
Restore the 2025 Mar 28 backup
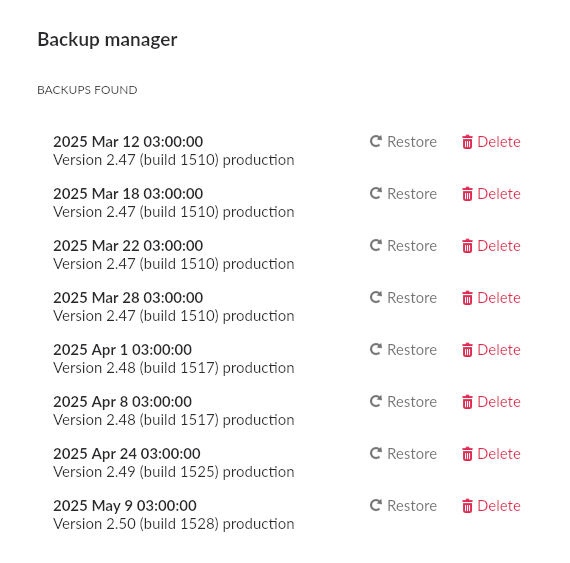tap(403, 298)
